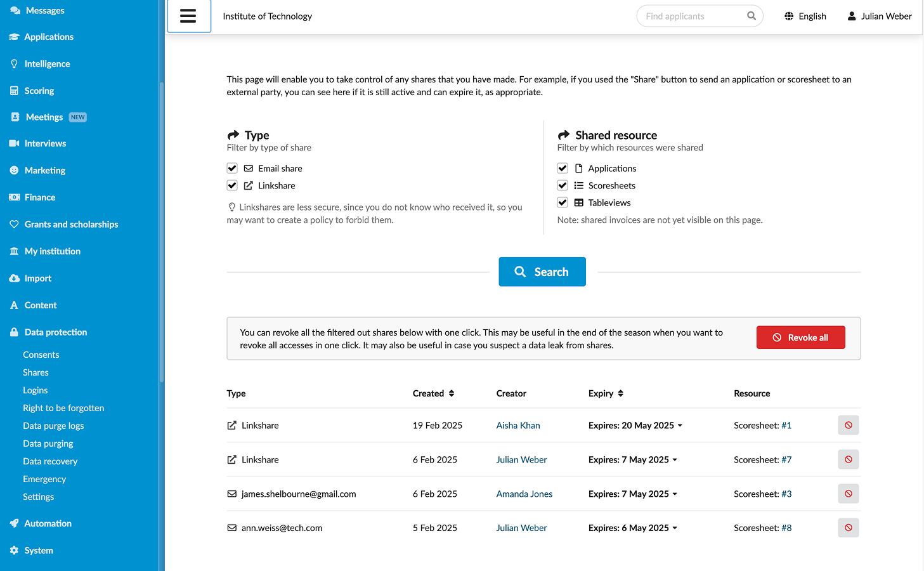
Task: Click the Data protection lock icon
Action: pos(15,332)
